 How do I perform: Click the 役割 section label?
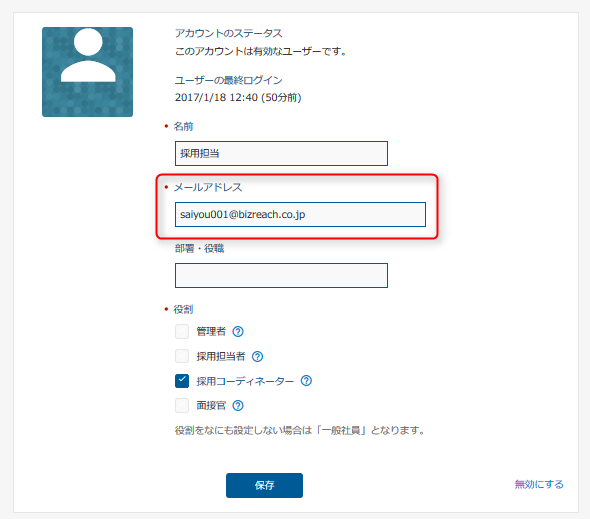pyautogui.click(x=183, y=309)
